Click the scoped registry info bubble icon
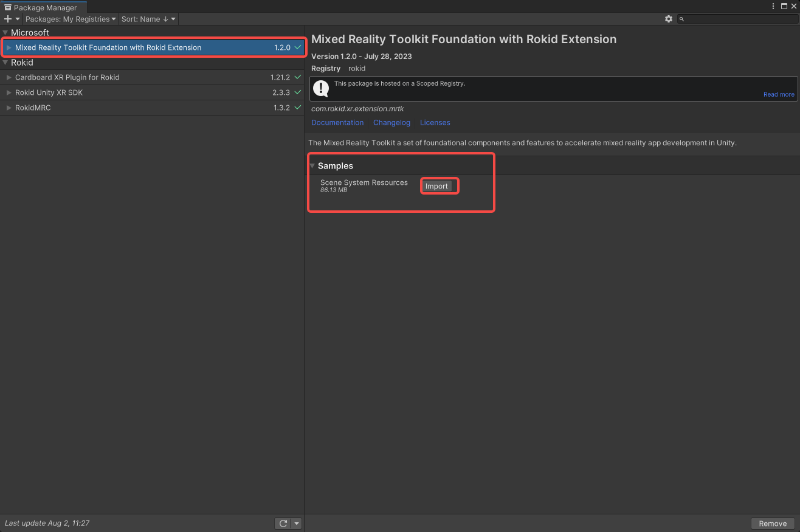This screenshot has width=800, height=532. coord(321,89)
